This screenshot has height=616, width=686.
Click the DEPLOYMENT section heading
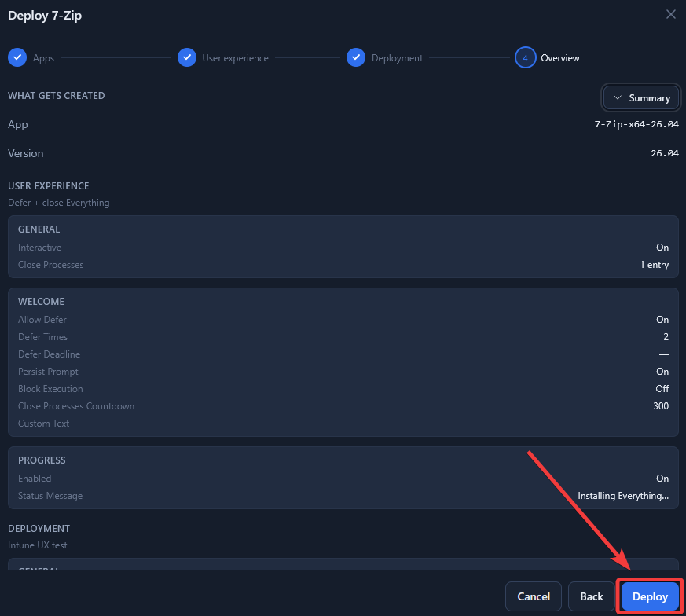tap(39, 529)
